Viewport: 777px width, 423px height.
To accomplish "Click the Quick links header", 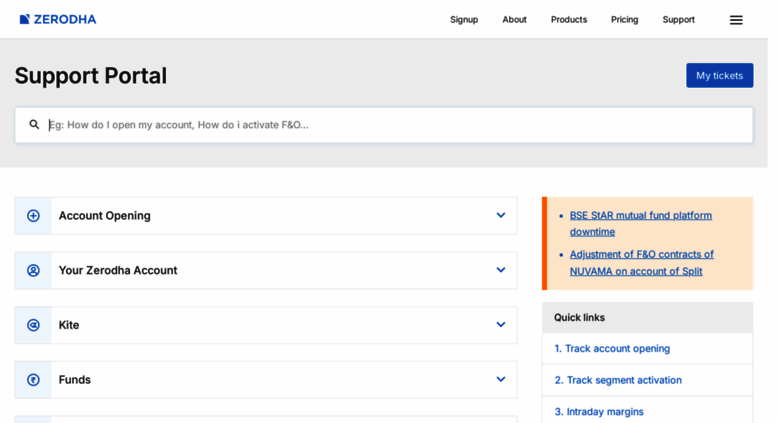I will pos(647,317).
